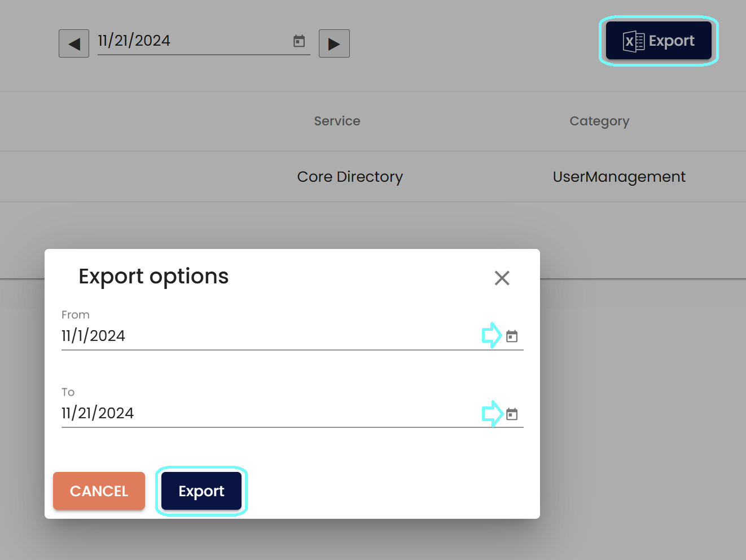Confirm with the dialog Export button
The width and height of the screenshot is (746, 560).
(x=201, y=491)
